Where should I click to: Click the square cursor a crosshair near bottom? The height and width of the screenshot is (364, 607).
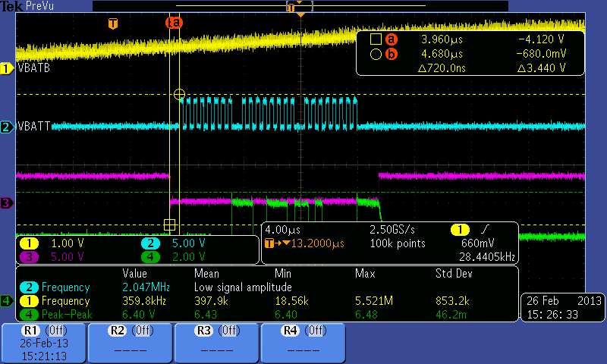(169, 224)
